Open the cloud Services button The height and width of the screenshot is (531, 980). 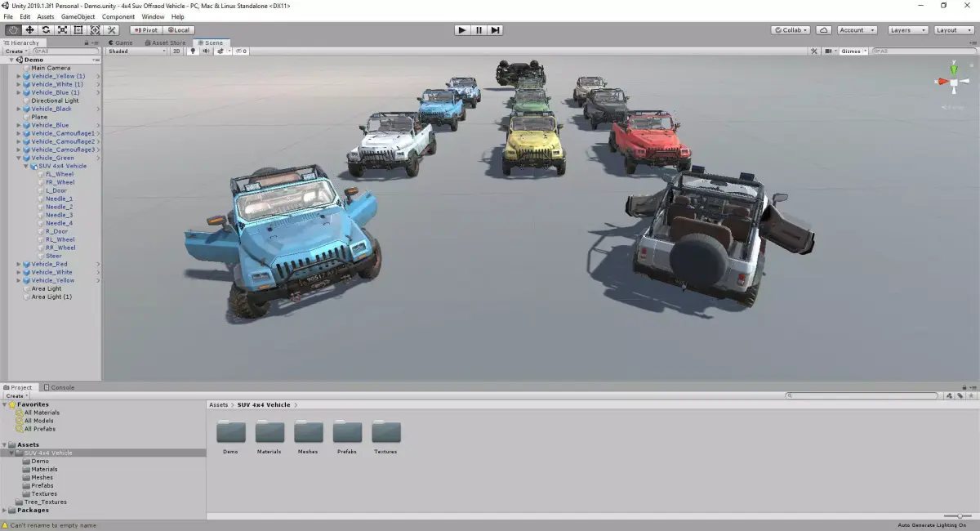[824, 30]
